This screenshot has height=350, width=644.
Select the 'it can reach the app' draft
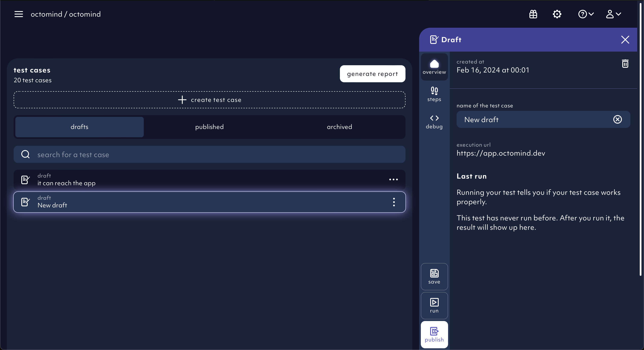pos(209,179)
